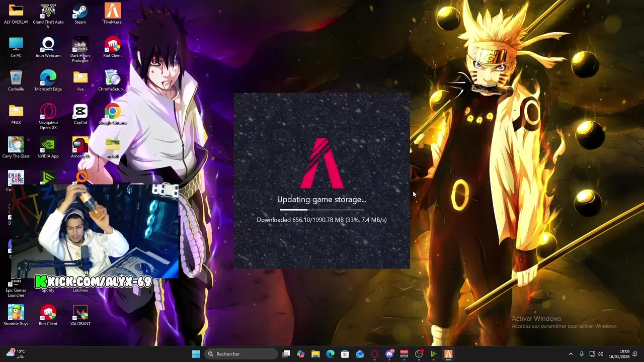Open the Windows Start menu
This screenshot has width=644, height=362.
196,354
